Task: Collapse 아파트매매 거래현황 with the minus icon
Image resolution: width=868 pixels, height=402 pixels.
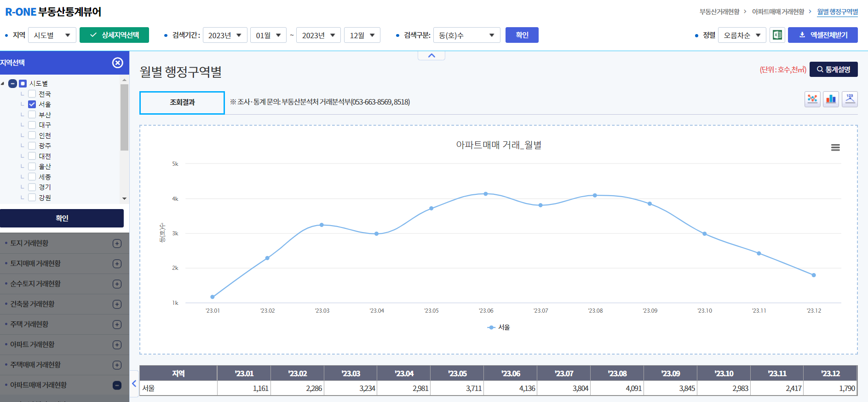Action: 117,385
